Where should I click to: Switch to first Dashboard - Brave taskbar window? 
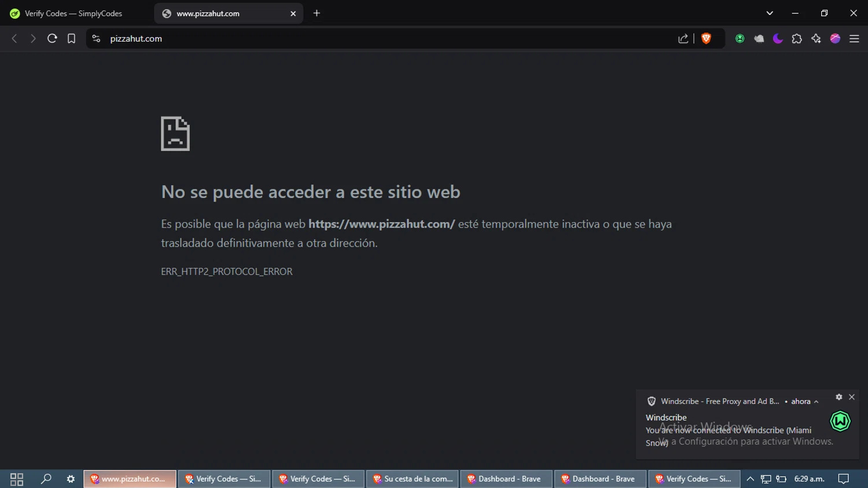pos(506,479)
